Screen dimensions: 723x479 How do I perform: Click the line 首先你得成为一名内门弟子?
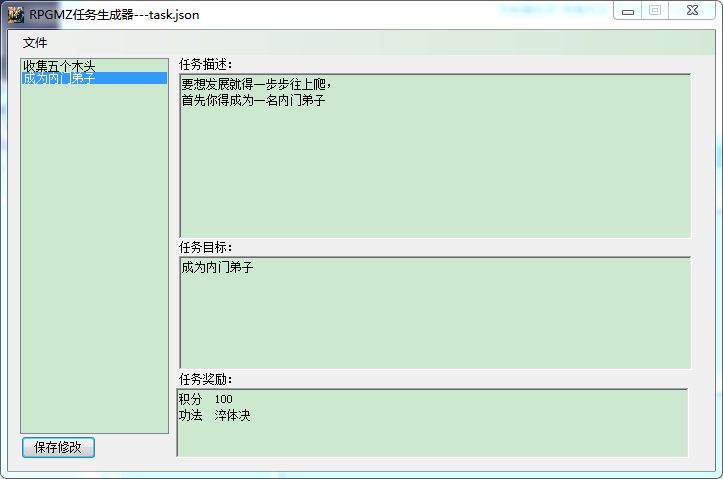253,100
